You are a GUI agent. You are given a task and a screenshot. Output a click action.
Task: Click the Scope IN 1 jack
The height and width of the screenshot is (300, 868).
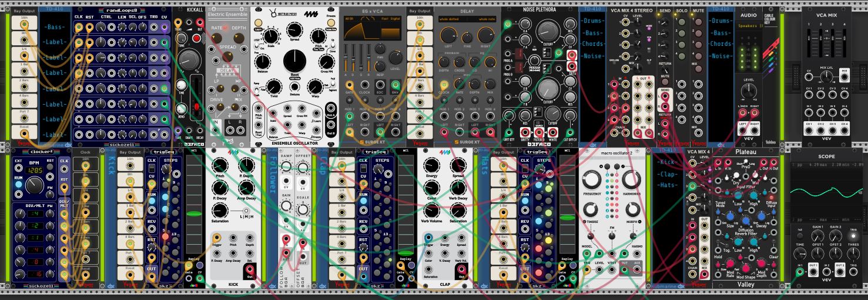click(x=800, y=272)
